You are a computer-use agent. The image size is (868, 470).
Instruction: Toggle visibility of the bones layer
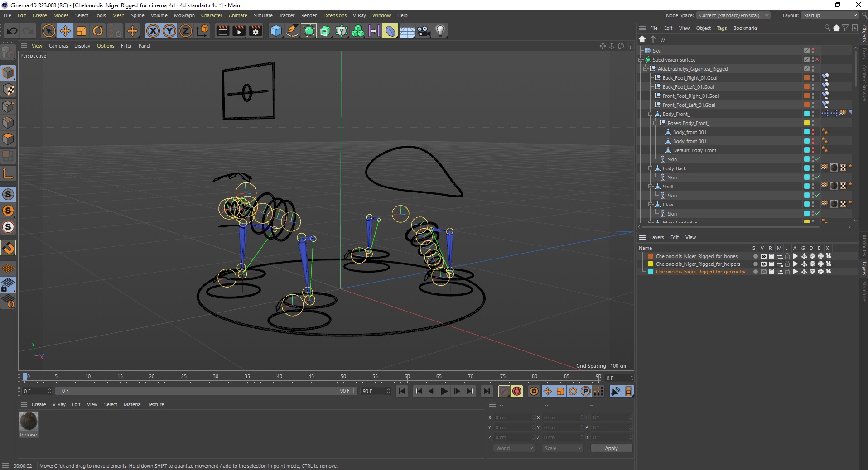763,256
